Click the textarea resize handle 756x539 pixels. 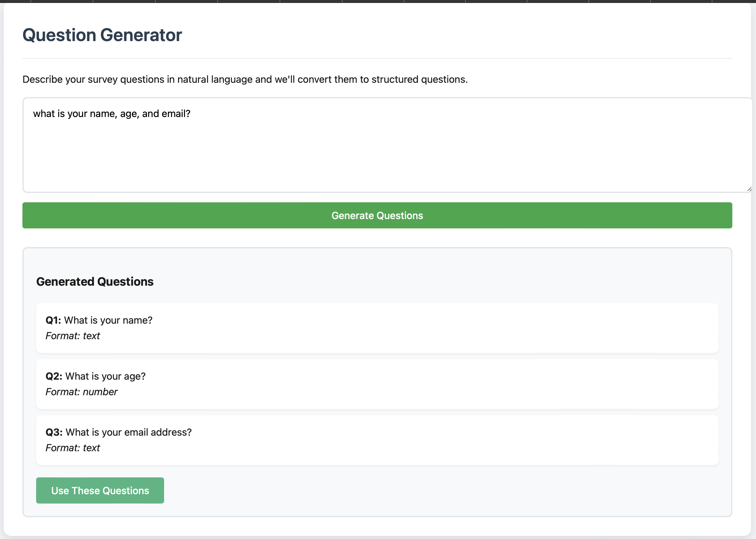[x=749, y=189]
